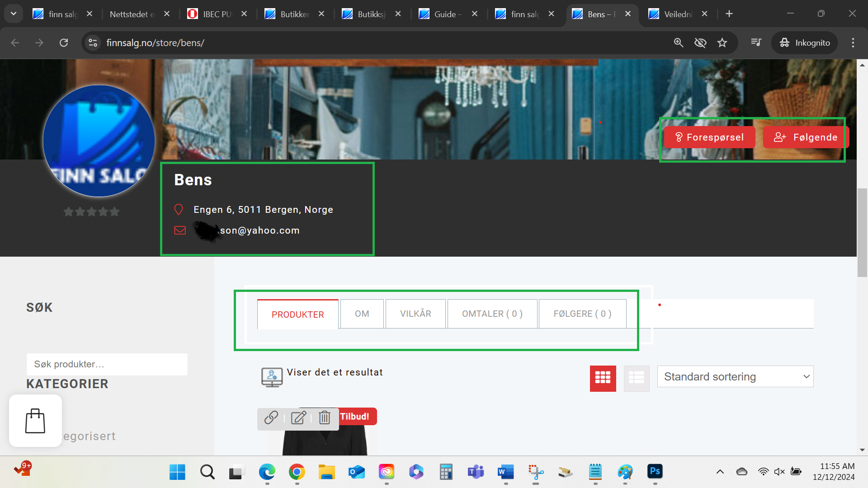The height and width of the screenshot is (488, 868).
Task: Switch to list view layout
Action: click(636, 378)
